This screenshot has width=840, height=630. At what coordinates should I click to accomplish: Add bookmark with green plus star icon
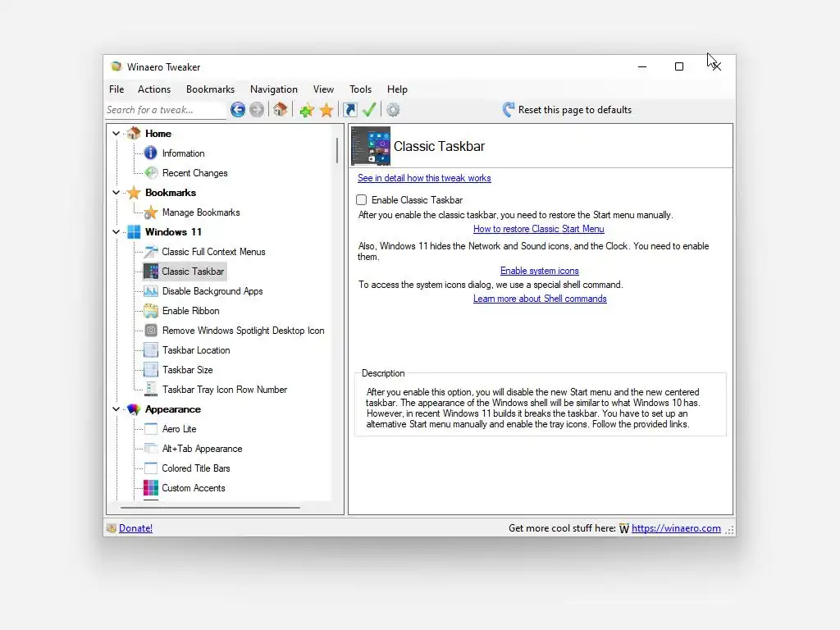point(307,111)
